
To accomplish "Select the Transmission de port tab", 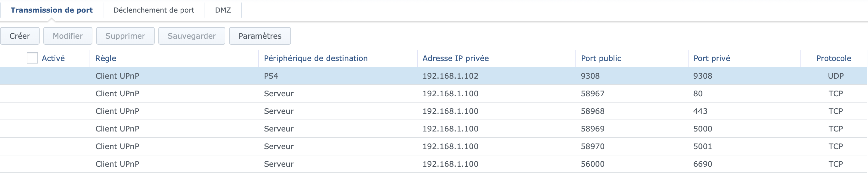I will (52, 10).
